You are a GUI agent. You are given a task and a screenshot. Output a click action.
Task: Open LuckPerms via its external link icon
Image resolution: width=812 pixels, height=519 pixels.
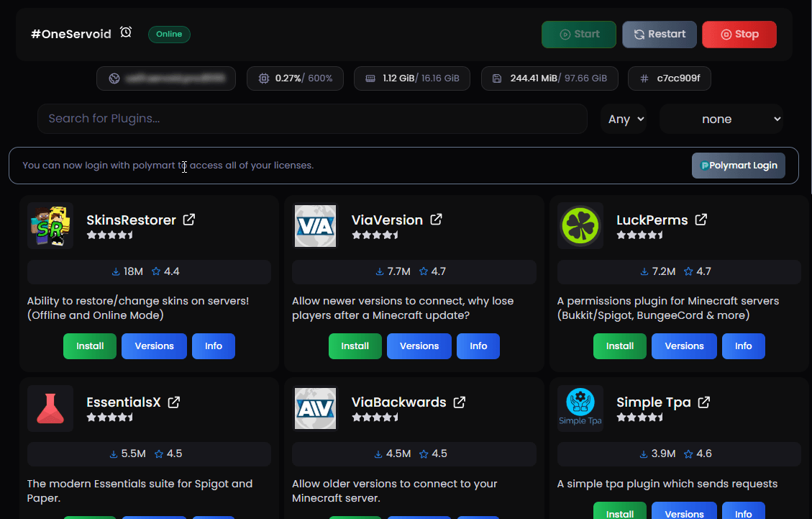coord(701,219)
